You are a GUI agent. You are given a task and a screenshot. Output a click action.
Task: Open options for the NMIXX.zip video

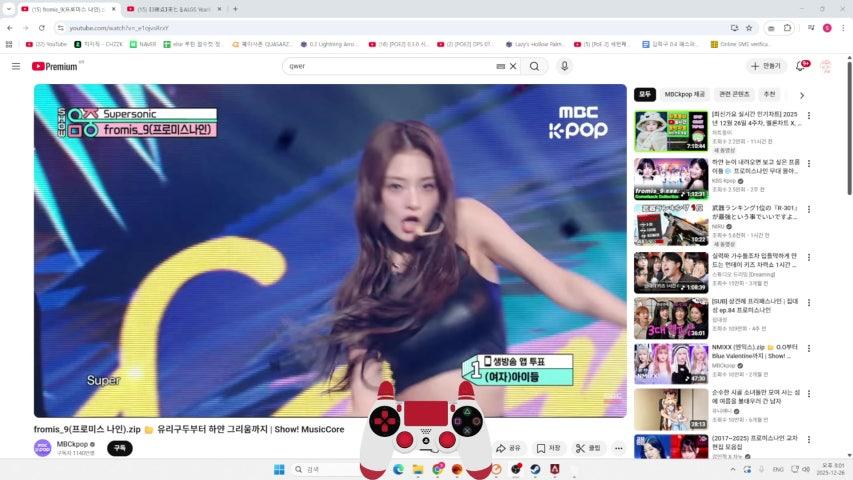coord(809,348)
